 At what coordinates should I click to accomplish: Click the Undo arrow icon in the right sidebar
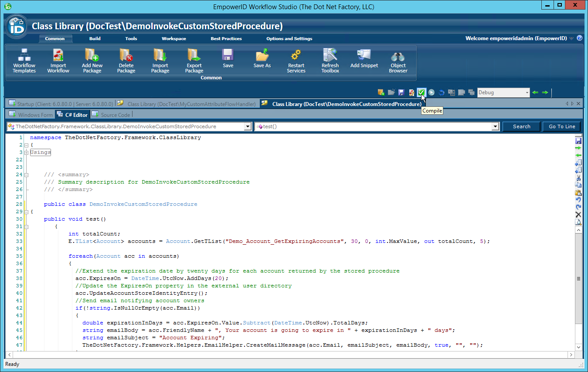pyautogui.click(x=578, y=200)
